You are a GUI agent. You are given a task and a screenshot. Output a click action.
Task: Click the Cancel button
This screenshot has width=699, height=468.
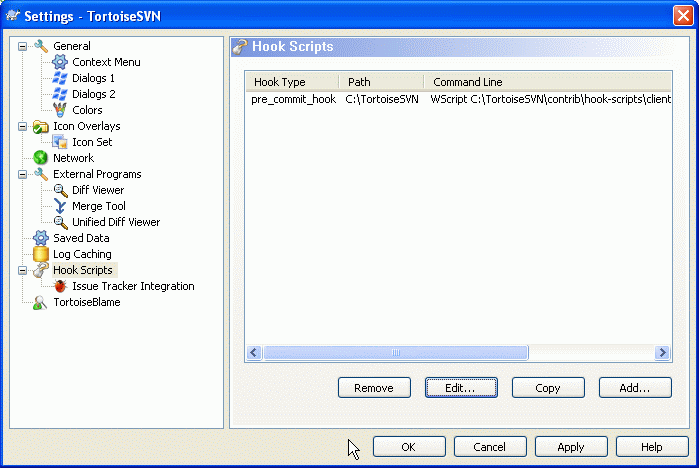coord(490,447)
